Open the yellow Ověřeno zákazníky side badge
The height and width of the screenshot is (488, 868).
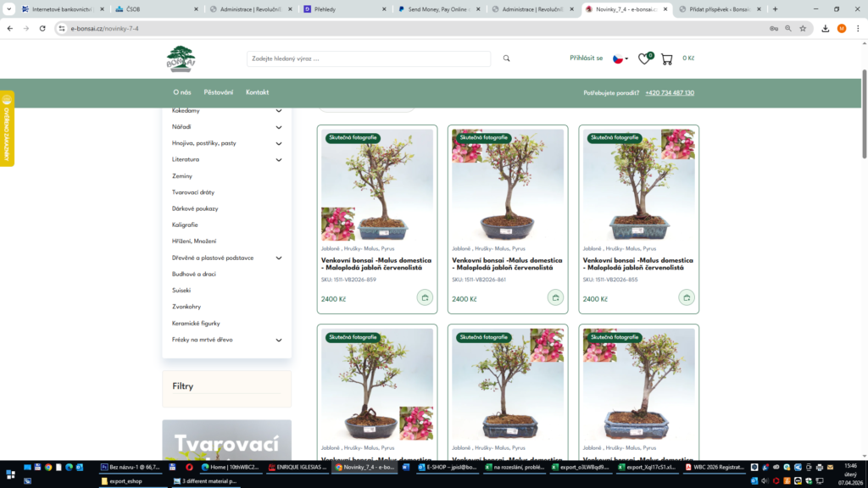point(7,129)
